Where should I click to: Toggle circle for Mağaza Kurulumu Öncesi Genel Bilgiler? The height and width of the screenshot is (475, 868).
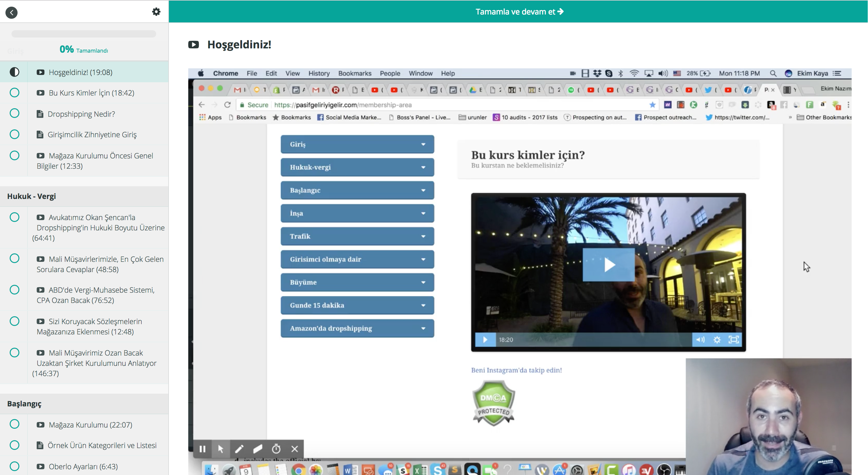[x=15, y=155]
